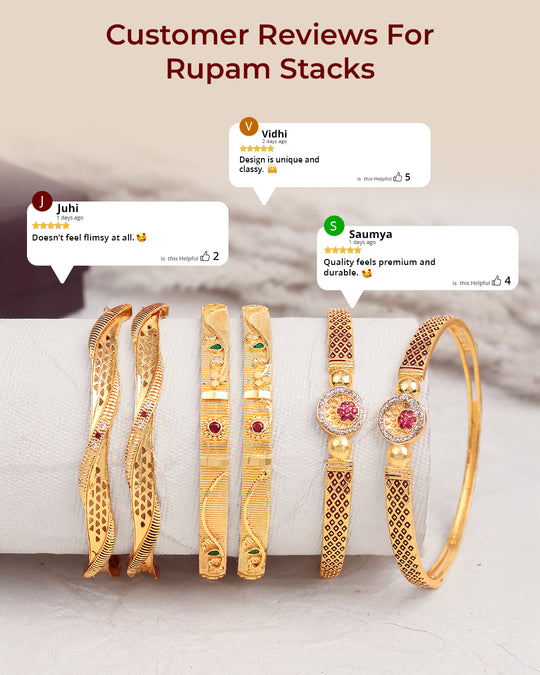Click the 'Doesn't feel flimsy at all' review text
This screenshot has height=675, width=540.
(89, 237)
